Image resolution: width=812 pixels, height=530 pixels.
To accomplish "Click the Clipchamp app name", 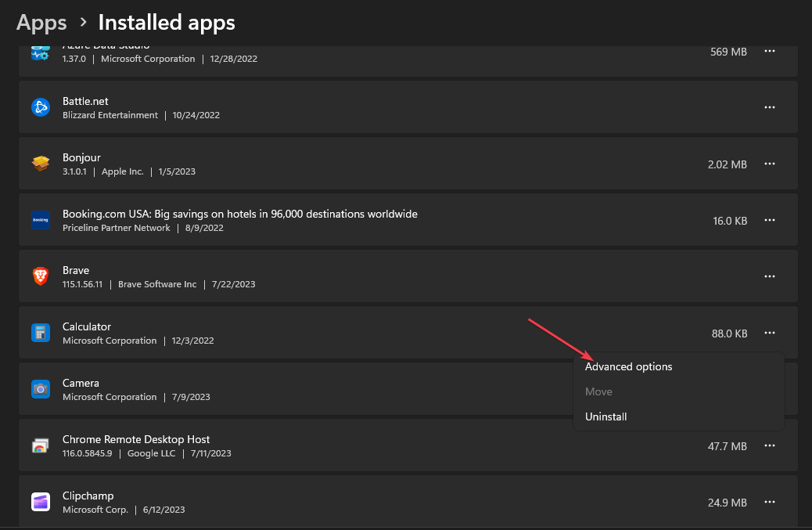I will click(88, 496).
